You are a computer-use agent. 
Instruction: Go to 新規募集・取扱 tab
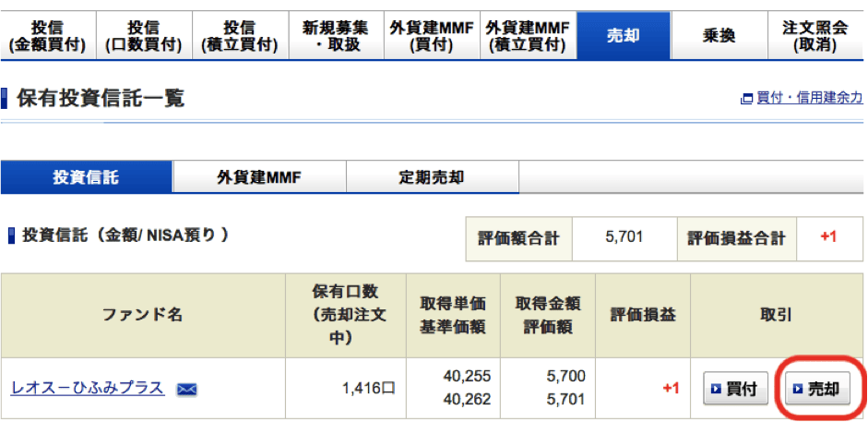336,36
